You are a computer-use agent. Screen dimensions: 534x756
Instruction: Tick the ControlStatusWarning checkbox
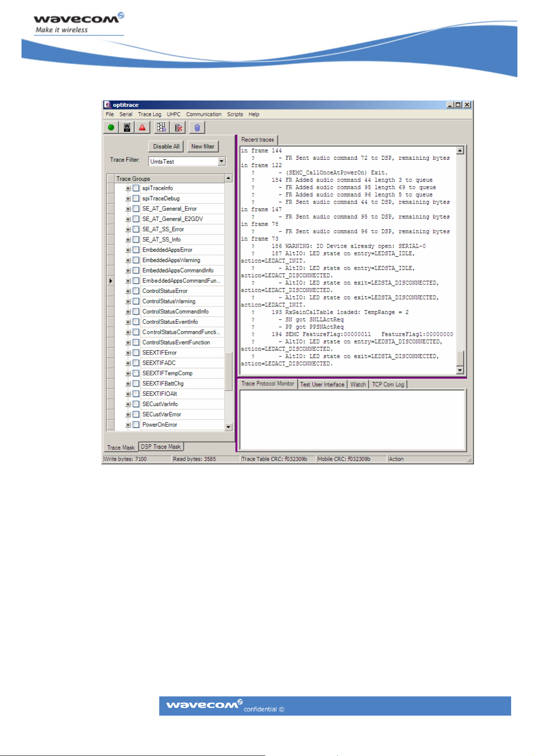coord(136,301)
